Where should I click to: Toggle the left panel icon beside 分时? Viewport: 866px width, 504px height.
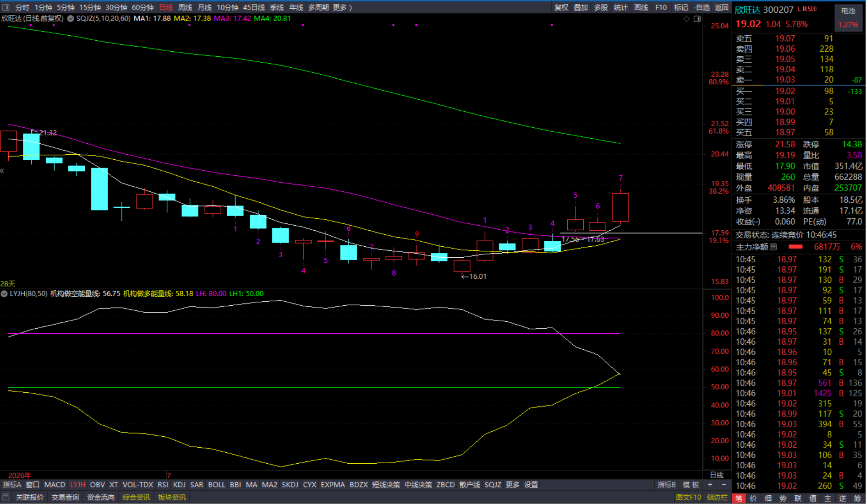6,7
